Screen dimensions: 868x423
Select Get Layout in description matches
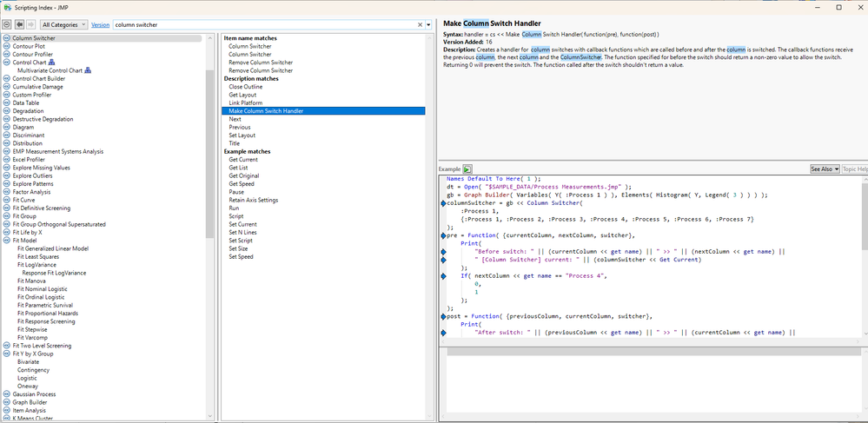click(242, 95)
